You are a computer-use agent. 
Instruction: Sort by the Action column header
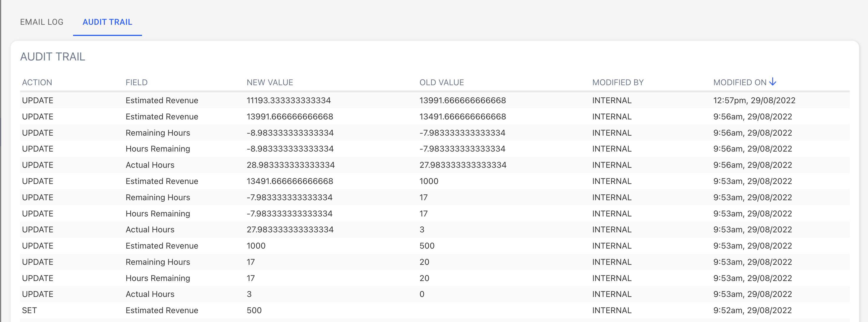coord(37,82)
